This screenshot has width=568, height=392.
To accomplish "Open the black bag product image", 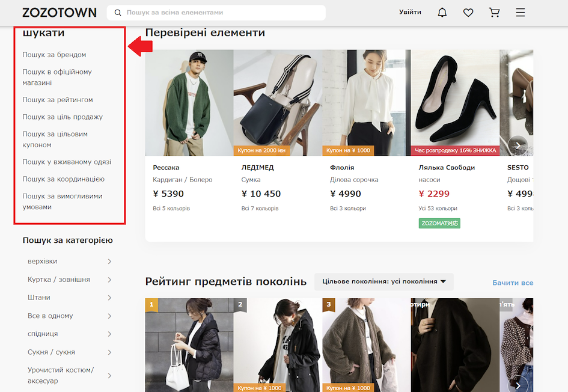I will pos(278,103).
